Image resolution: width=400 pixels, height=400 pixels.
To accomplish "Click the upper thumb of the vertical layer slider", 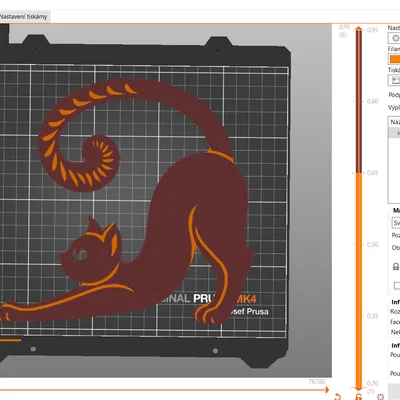I will [x=358, y=29].
